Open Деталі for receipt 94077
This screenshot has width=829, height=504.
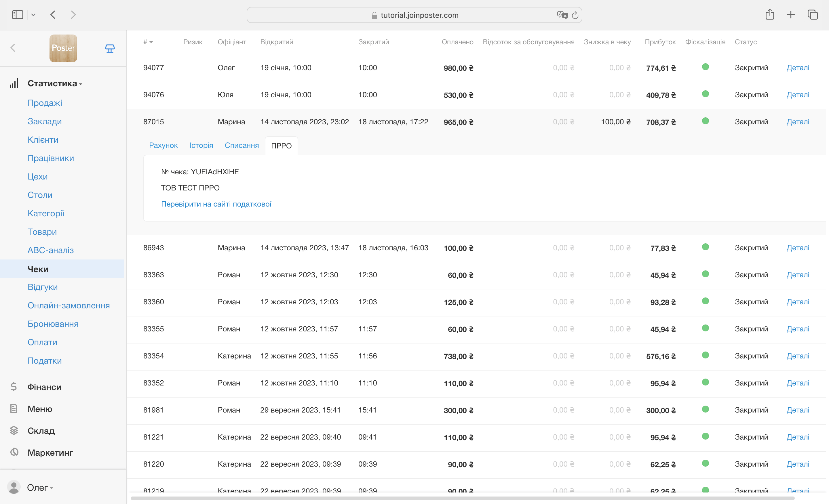point(797,68)
